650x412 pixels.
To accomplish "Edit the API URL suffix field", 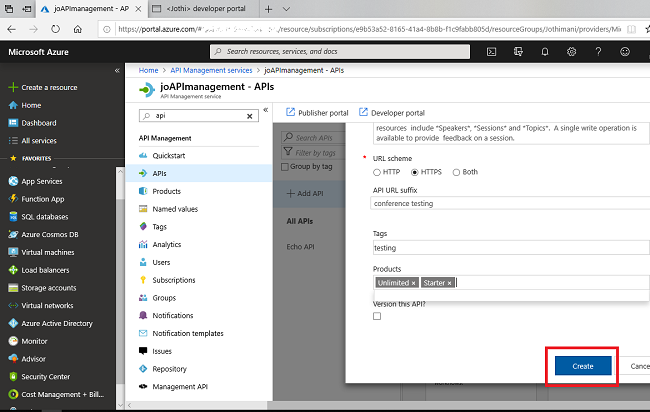I will click(x=510, y=204).
